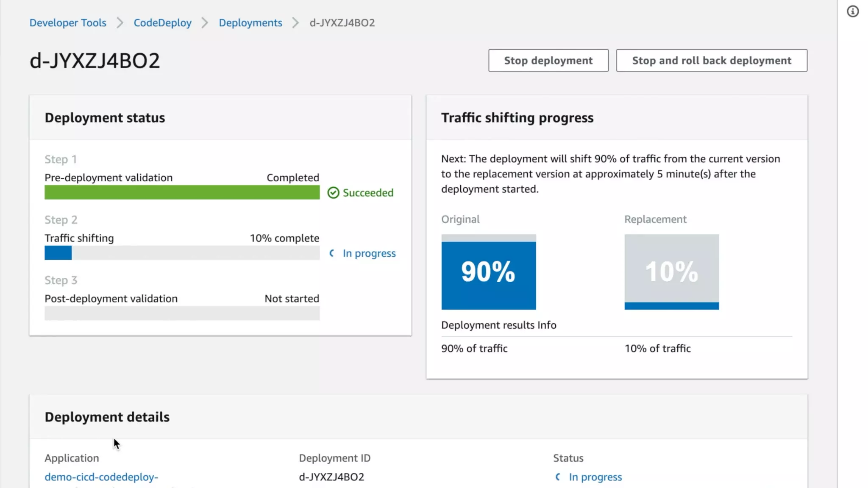Viewport: 868px width, 488px height.
Task: Open the demo-cicd-codedeploy application link
Action: point(101,477)
